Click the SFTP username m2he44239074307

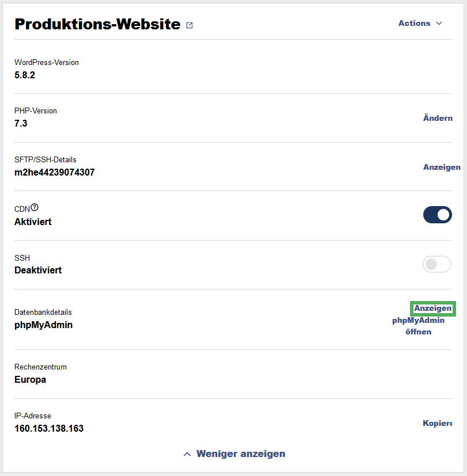[x=55, y=173]
